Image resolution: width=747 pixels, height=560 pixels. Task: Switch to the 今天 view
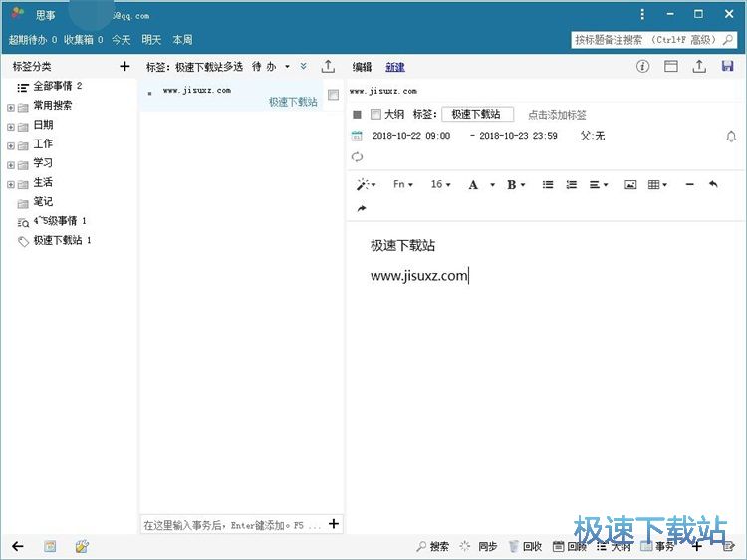(121, 40)
